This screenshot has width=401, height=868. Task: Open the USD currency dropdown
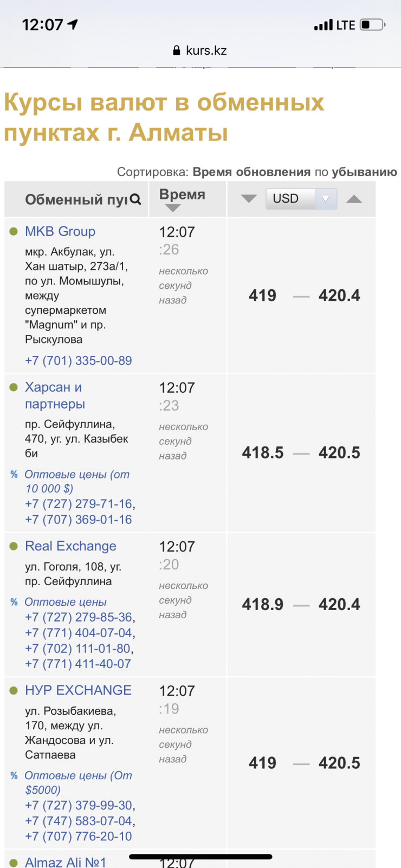[301, 199]
